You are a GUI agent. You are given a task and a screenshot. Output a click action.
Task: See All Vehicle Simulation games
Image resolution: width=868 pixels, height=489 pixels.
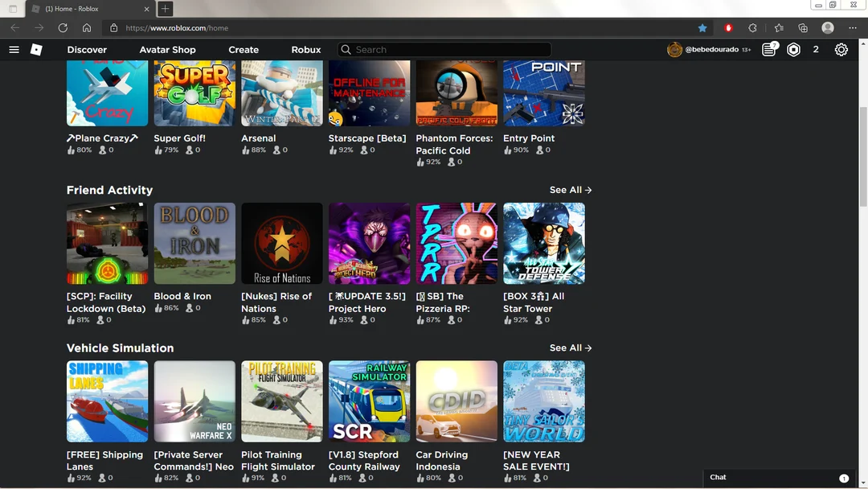coord(571,348)
